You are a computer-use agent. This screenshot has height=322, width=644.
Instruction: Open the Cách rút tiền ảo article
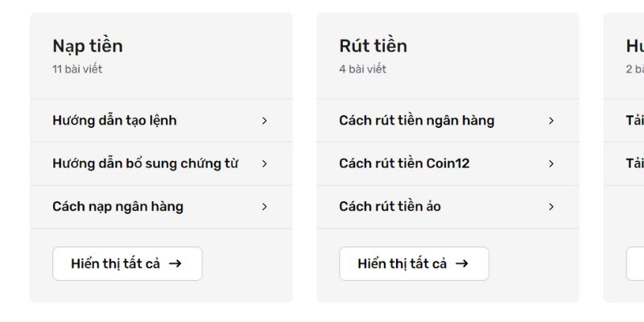[x=390, y=207]
